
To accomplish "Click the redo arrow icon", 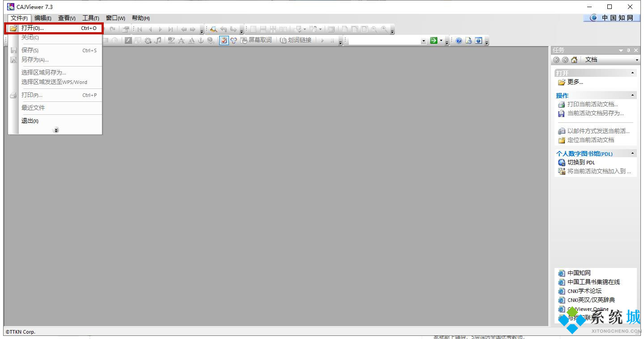I will pos(112,29).
